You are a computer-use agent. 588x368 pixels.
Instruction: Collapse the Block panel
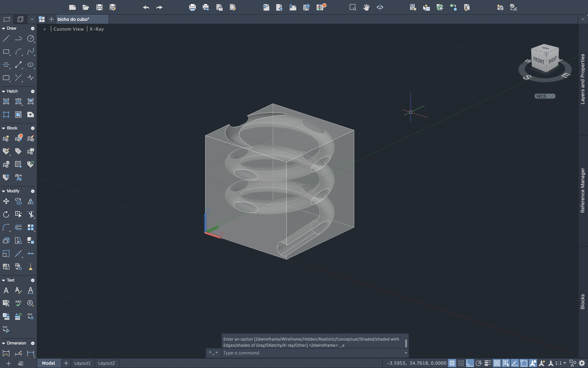pos(3,128)
